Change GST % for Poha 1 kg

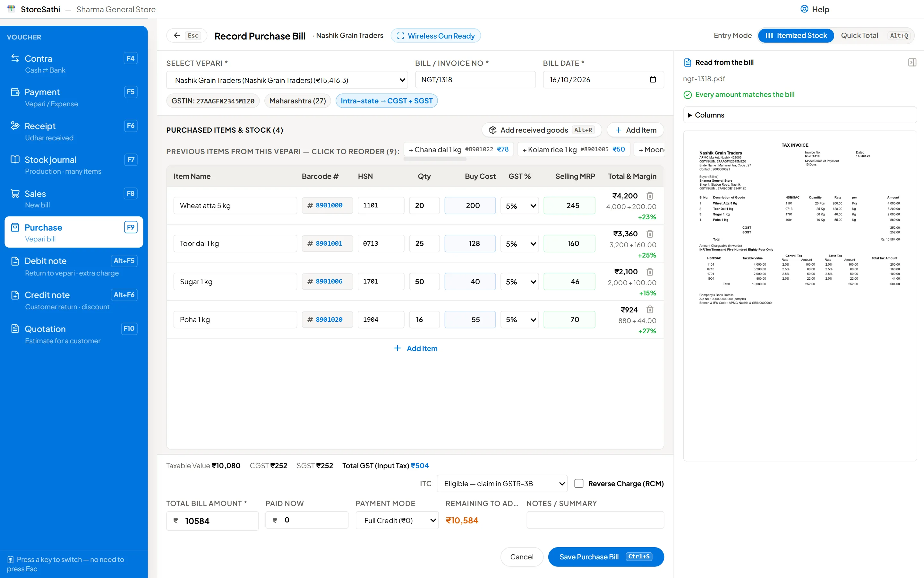click(519, 320)
